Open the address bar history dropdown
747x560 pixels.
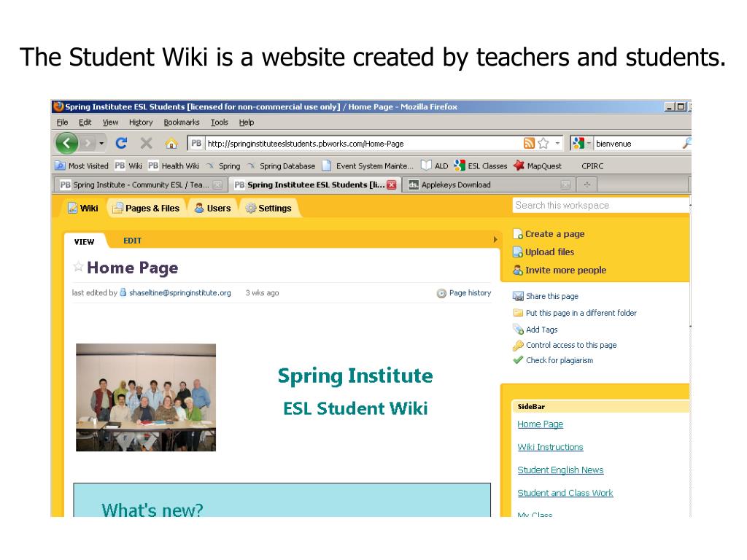tap(557, 143)
